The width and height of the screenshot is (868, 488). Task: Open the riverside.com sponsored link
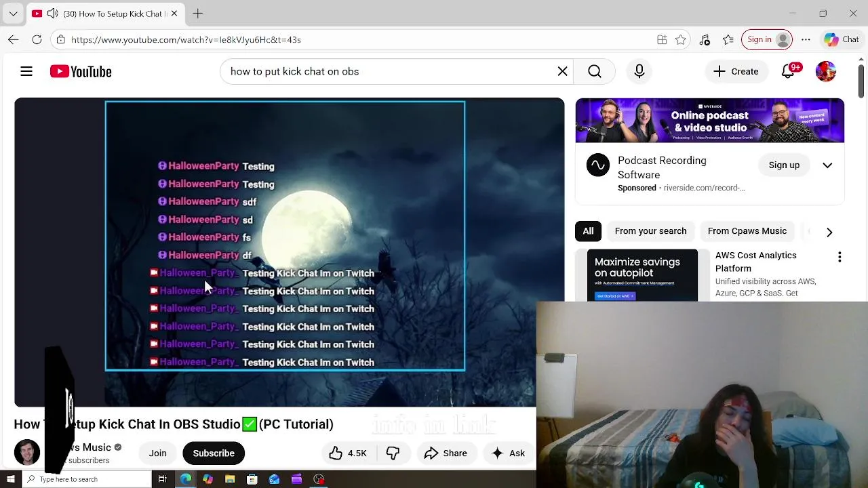coord(704,188)
